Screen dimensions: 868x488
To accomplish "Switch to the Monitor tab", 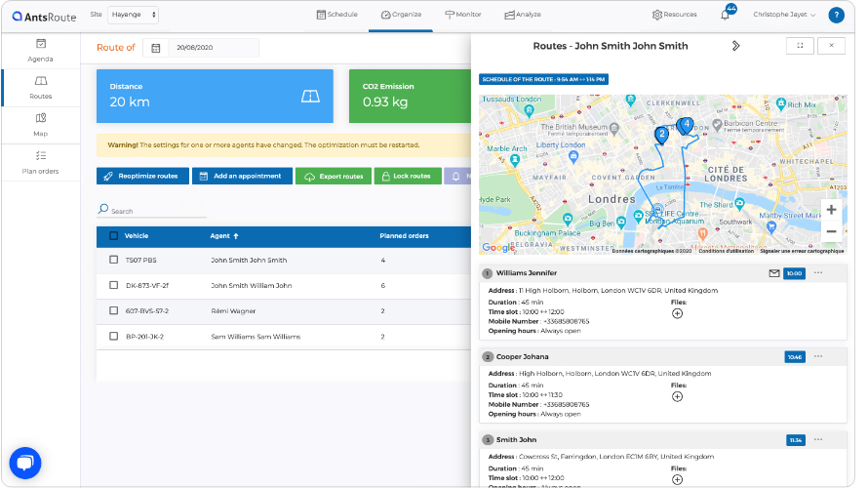I will (462, 15).
